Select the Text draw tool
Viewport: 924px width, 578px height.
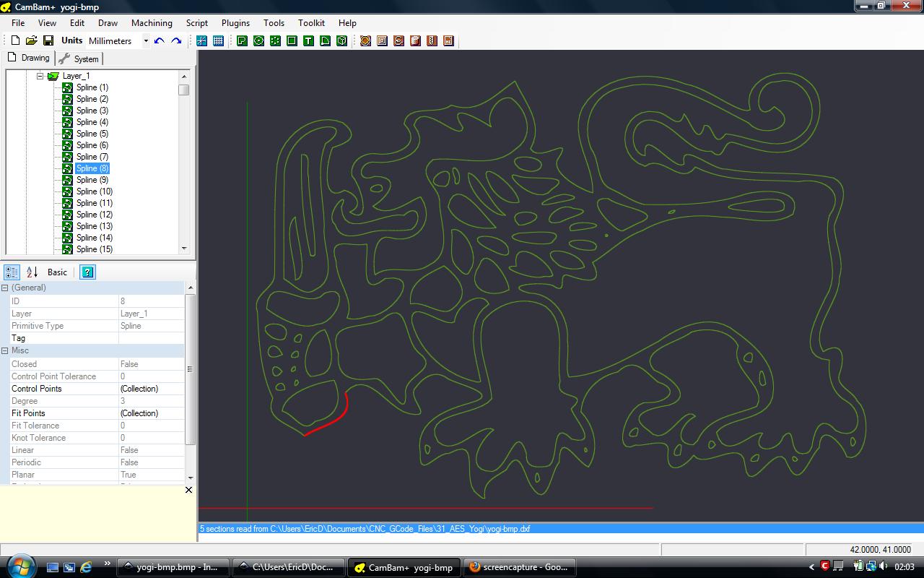tap(308, 41)
